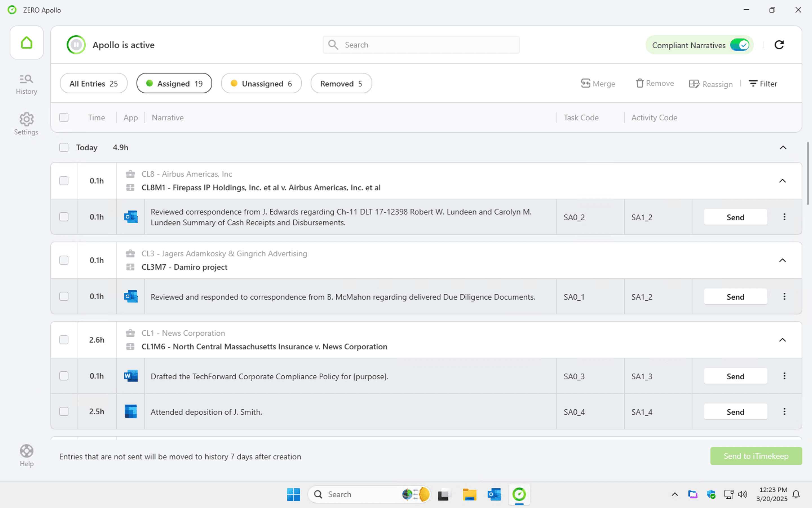Select the TechForward policy entry checkbox
812x508 pixels.
coord(64,376)
